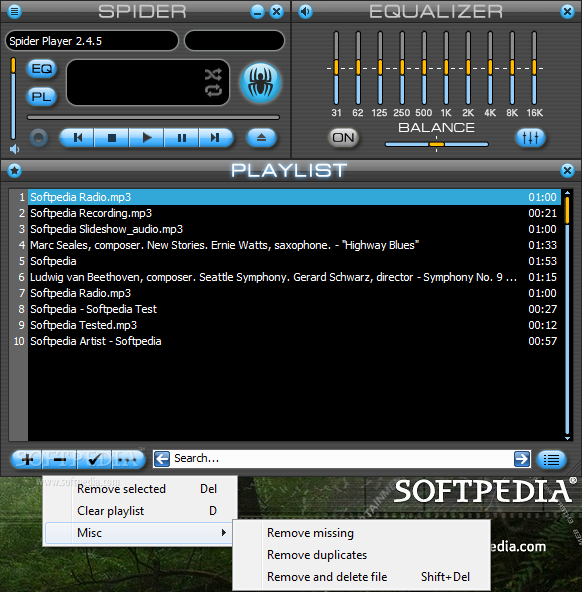
Task: Mute sound using the speaker icon
Action: point(14,149)
